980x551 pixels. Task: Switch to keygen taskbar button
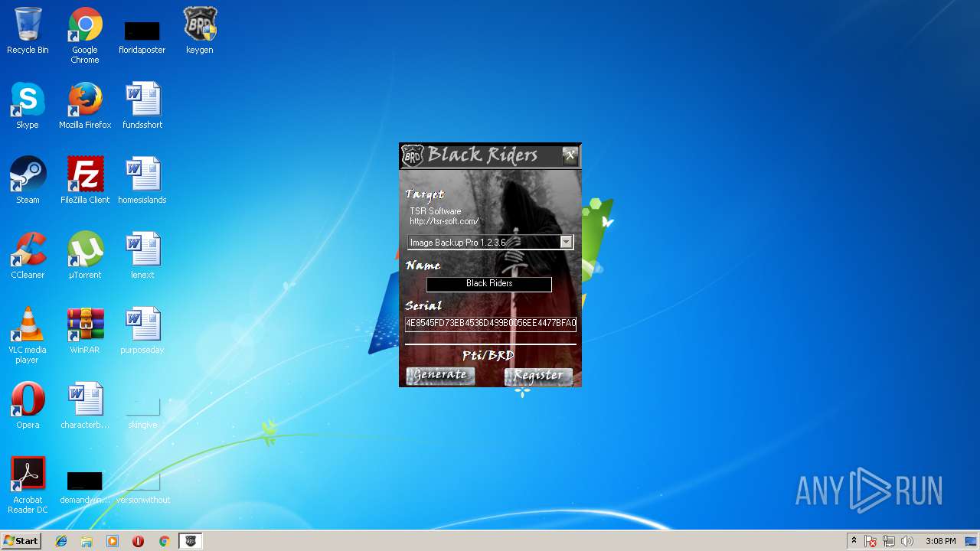pyautogui.click(x=191, y=541)
